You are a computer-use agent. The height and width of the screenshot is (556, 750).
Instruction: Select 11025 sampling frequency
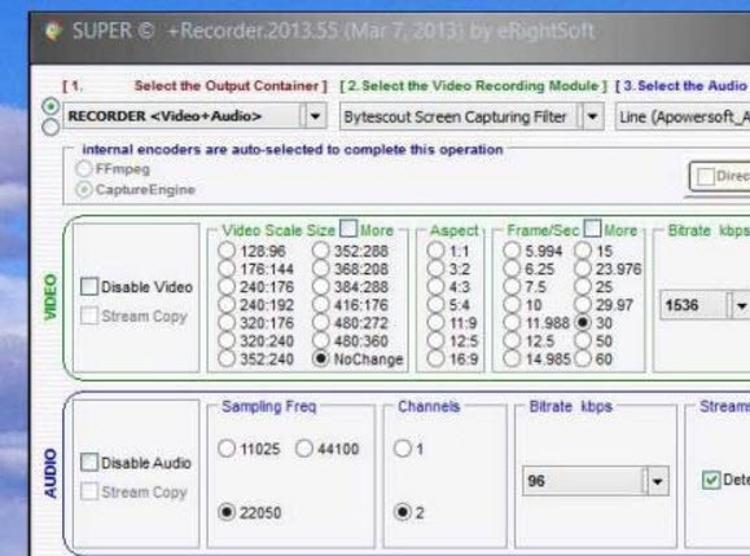[227, 449]
